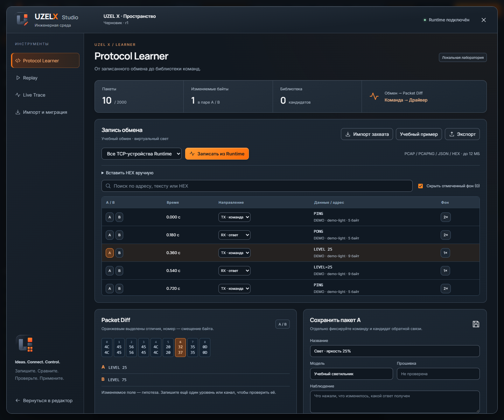Mark the PONG packet as B
This screenshot has width=504, height=420.
pos(119,235)
